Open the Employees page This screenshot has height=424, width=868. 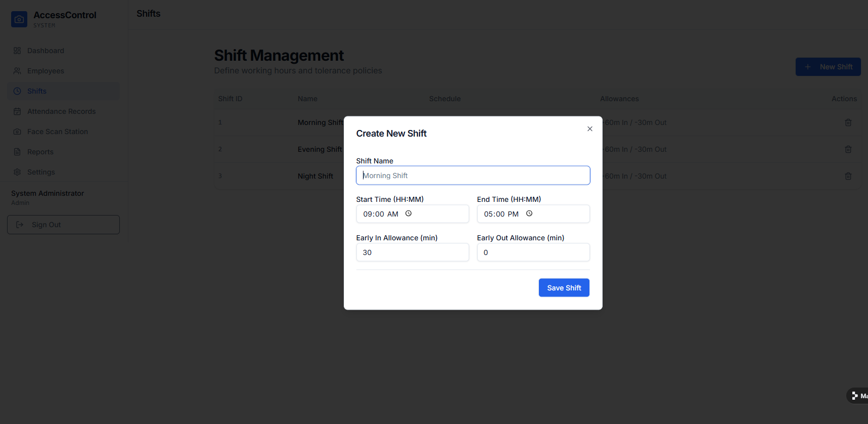(x=45, y=71)
